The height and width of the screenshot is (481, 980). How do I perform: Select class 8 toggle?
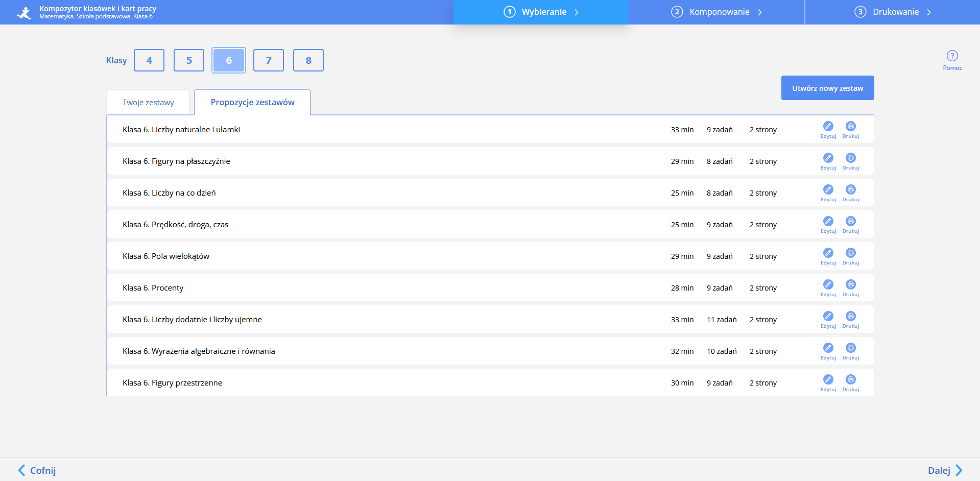pos(308,60)
